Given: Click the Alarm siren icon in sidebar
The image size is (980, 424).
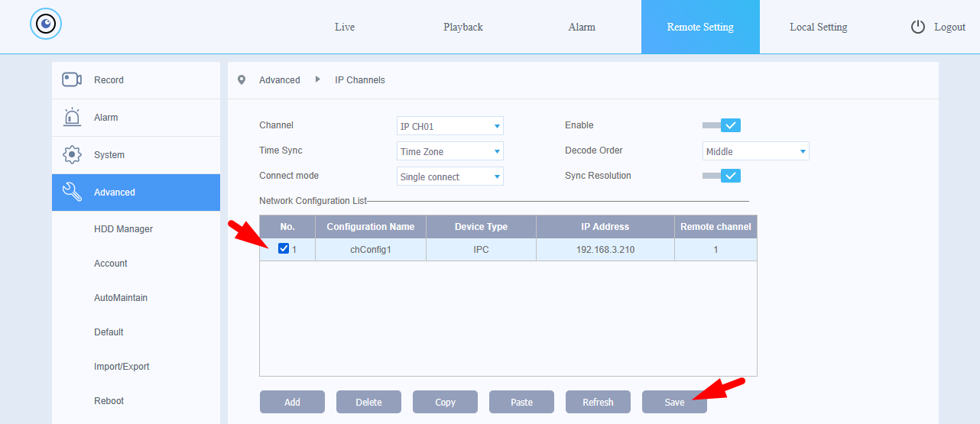Looking at the screenshot, I should coord(72,117).
